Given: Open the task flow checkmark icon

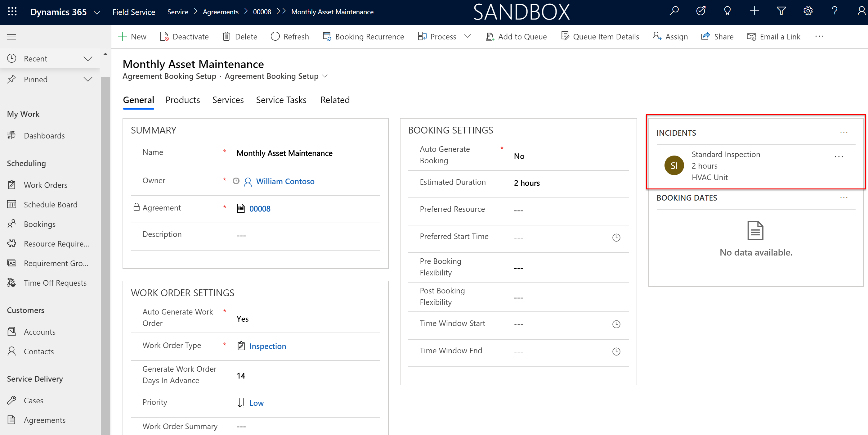Looking at the screenshot, I should [700, 11].
